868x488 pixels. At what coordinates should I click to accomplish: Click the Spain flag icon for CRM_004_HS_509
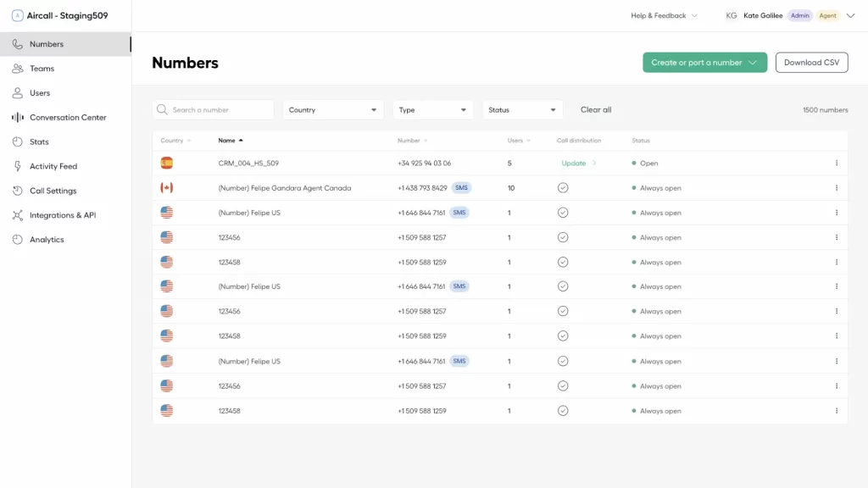[167, 163]
